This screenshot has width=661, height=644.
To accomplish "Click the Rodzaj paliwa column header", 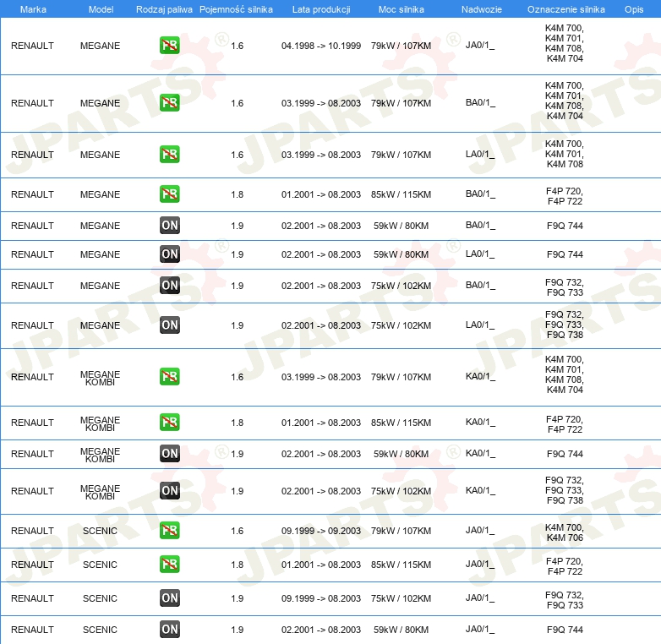I will click(164, 9).
